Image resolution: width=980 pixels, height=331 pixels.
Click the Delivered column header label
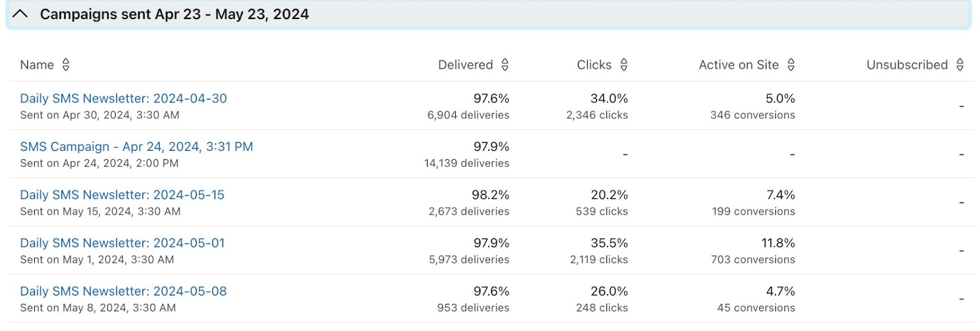click(465, 65)
